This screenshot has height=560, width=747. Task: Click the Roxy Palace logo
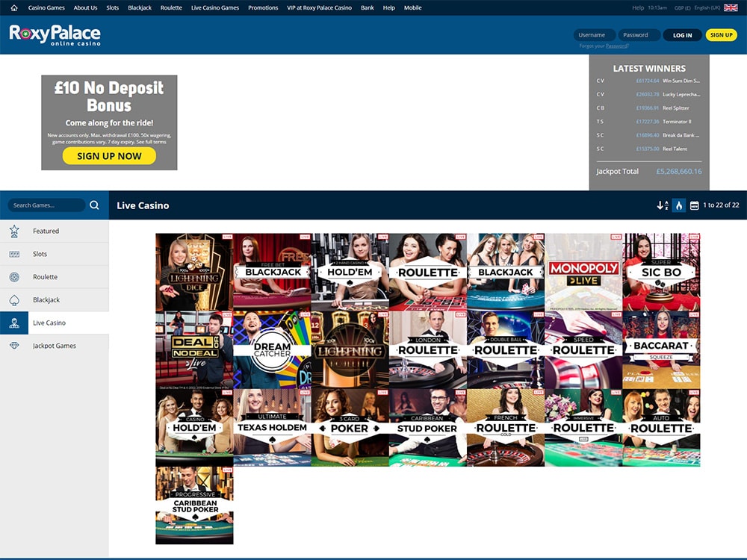point(55,35)
